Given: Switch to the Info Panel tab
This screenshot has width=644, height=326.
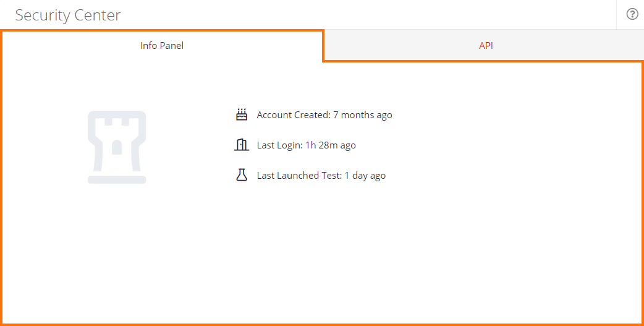Looking at the screenshot, I should click(x=162, y=45).
